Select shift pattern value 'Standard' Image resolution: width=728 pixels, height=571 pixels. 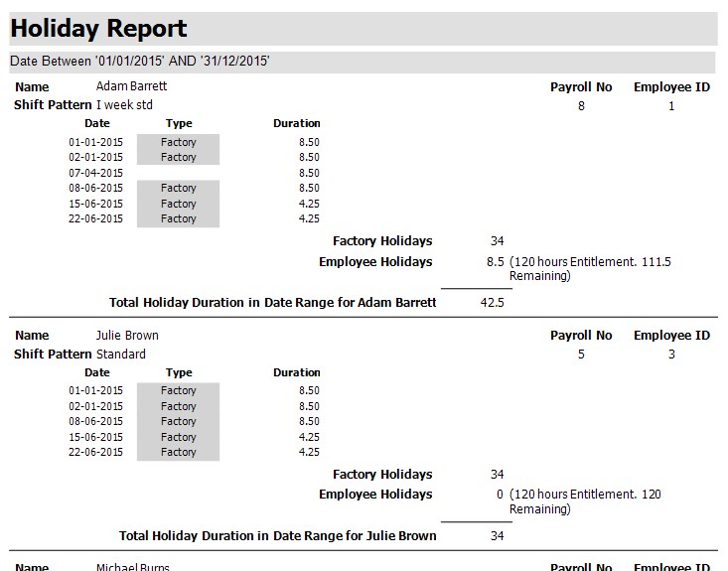[120, 355]
